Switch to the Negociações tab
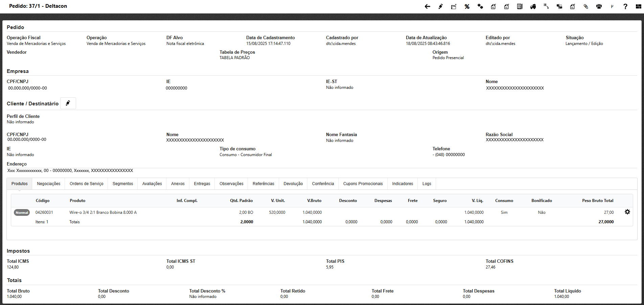This screenshot has width=644, height=305. click(48, 184)
